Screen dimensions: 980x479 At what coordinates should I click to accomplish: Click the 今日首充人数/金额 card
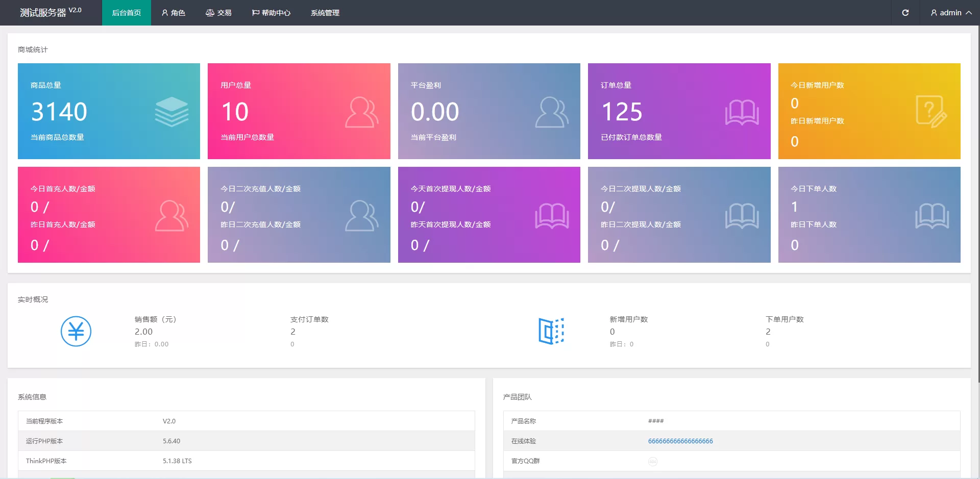[109, 215]
